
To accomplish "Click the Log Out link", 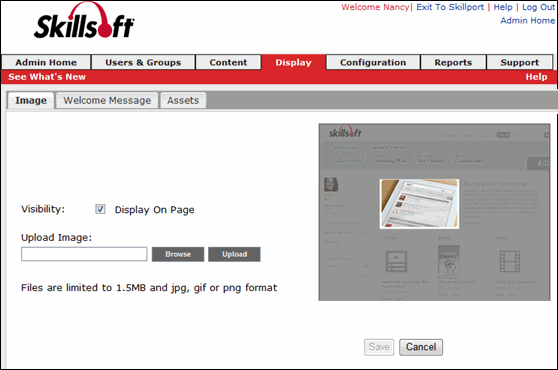I will (x=538, y=7).
